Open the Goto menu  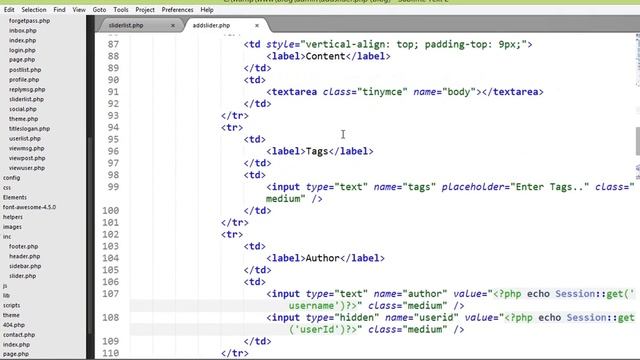pyautogui.click(x=99, y=9)
